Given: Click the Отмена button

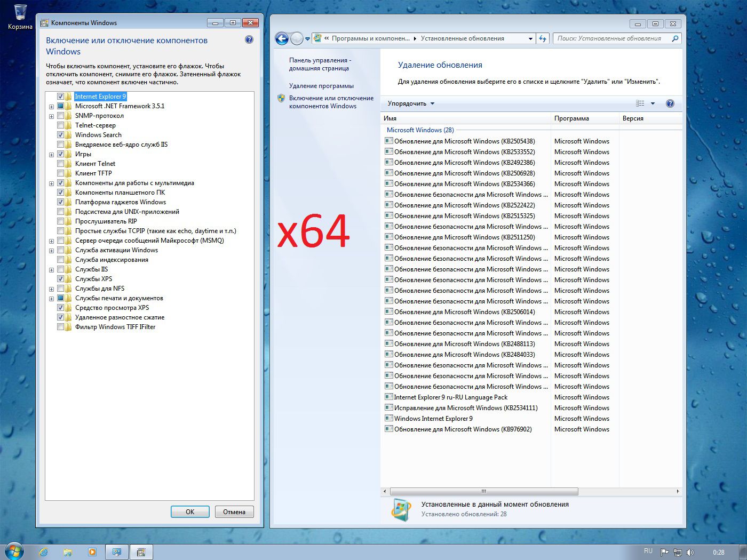Looking at the screenshot, I should click(234, 511).
